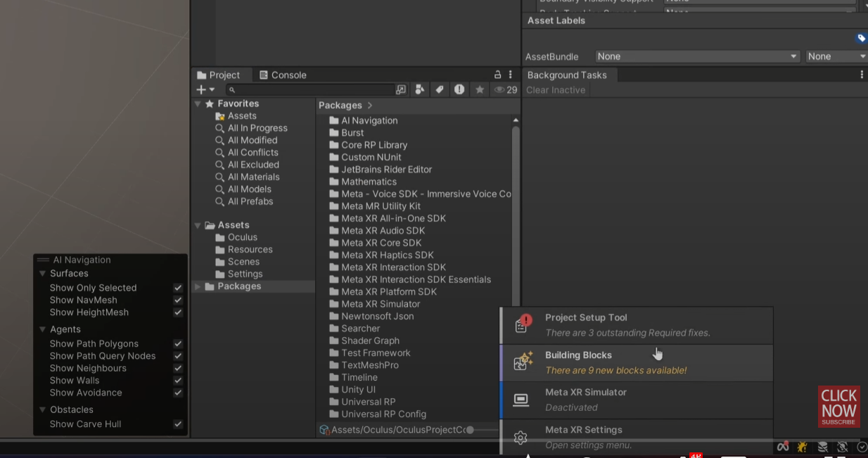Toggle Show Carve Hull checkbox
Image resolution: width=868 pixels, height=458 pixels.
(x=178, y=424)
